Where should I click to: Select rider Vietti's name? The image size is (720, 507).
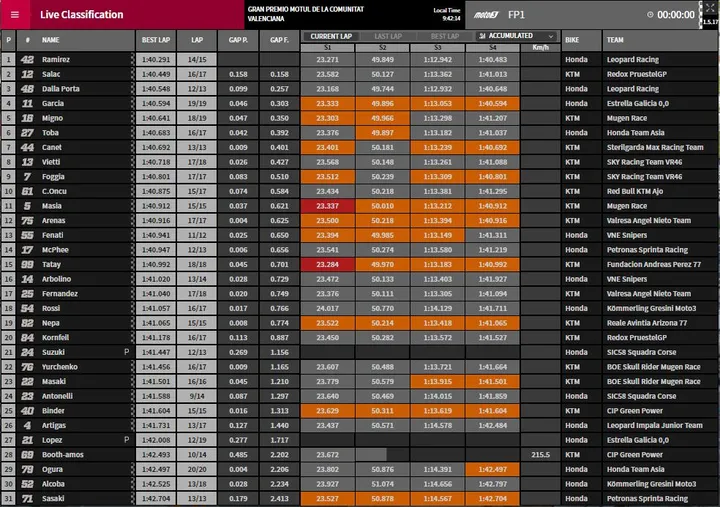pyautogui.click(x=51, y=162)
